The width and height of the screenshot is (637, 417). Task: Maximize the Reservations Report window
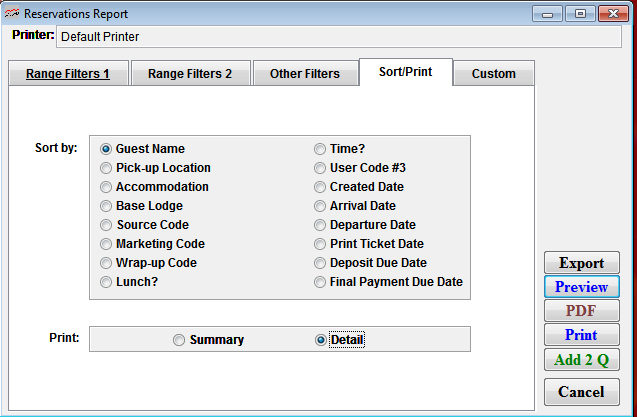pyautogui.click(x=581, y=14)
